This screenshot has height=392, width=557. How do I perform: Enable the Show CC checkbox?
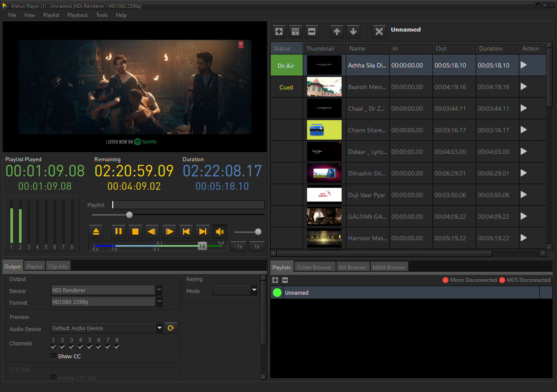(53, 356)
